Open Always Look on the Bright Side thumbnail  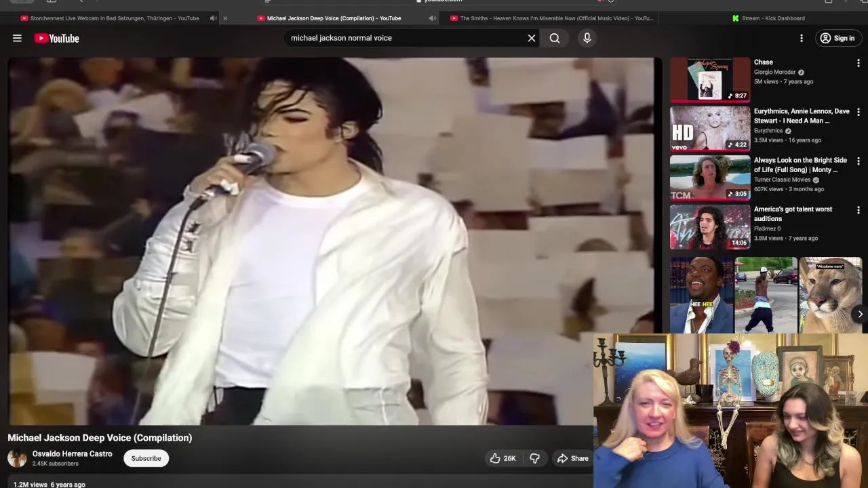710,178
